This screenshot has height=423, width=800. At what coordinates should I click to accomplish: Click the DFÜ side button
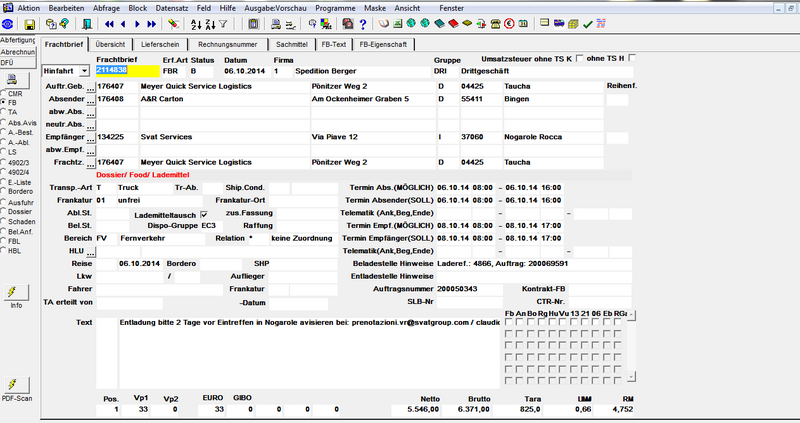point(18,63)
